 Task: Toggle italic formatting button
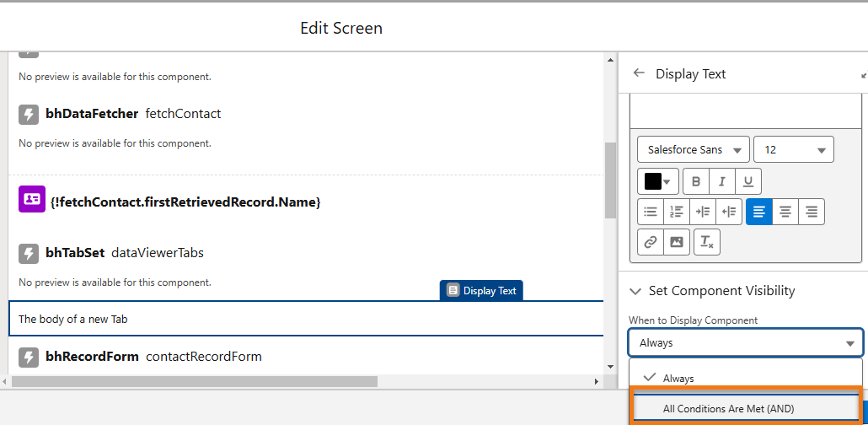[722, 181]
